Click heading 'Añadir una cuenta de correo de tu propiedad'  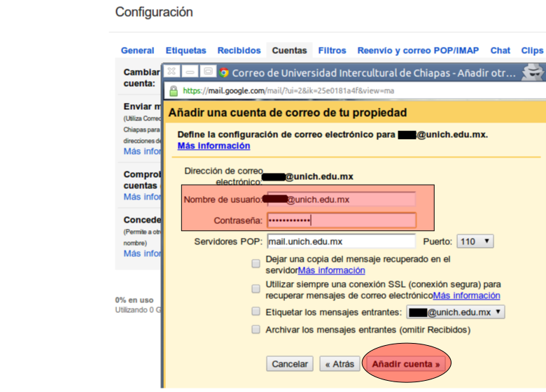(x=288, y=113)
